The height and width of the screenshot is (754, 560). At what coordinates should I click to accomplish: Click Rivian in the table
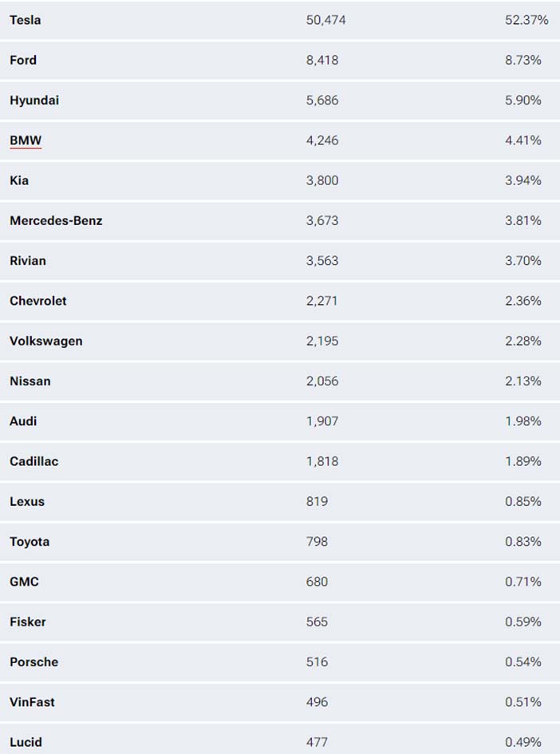coord(28,261)
